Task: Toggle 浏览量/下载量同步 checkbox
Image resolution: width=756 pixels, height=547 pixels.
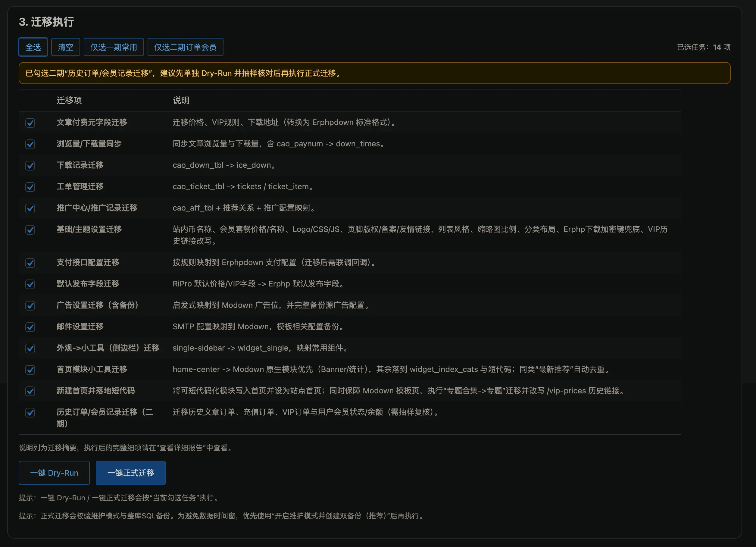Action: (x=30, y=144)
